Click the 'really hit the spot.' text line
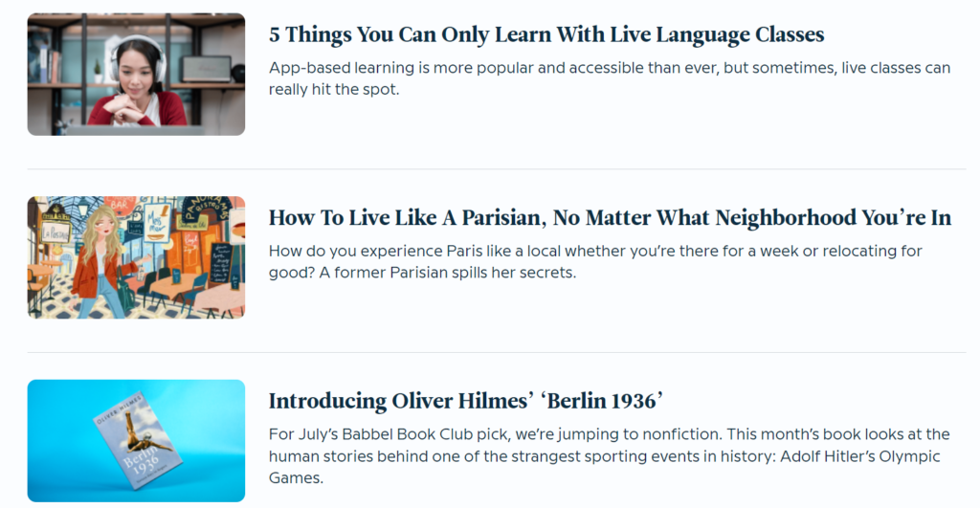 coord(333,89)
